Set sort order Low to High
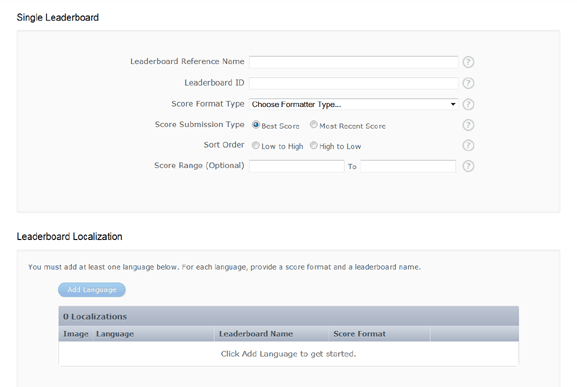 tap(256, 145)
